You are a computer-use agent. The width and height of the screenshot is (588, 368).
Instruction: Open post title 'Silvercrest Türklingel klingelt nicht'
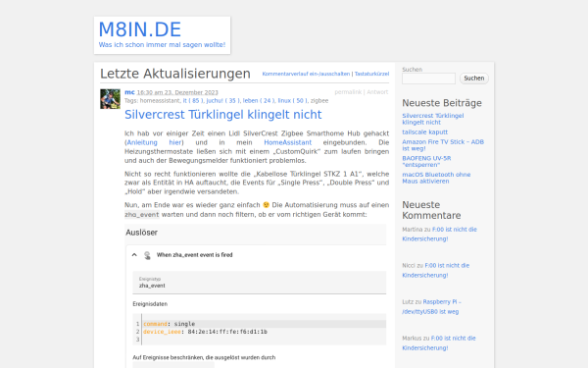pos(223,115)
